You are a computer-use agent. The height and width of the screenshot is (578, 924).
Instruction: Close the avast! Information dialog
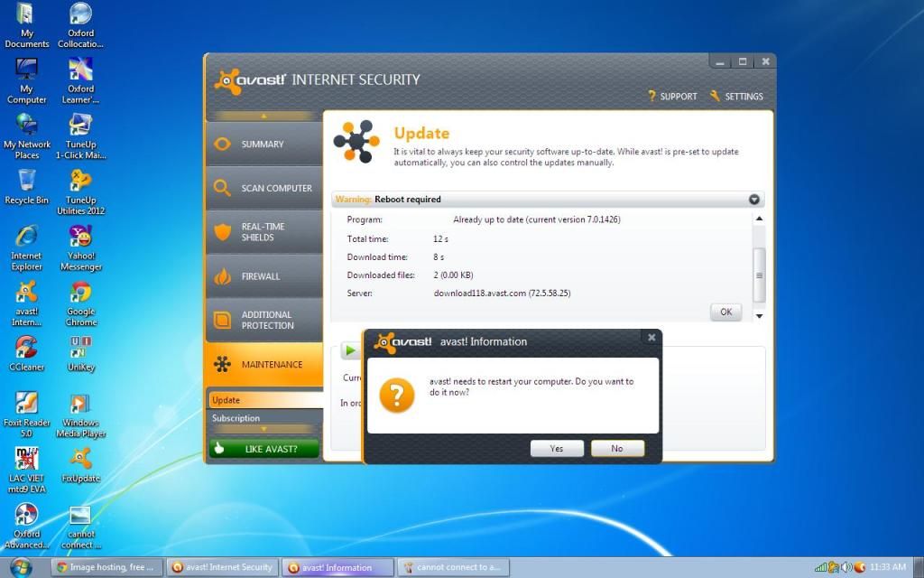651,338
